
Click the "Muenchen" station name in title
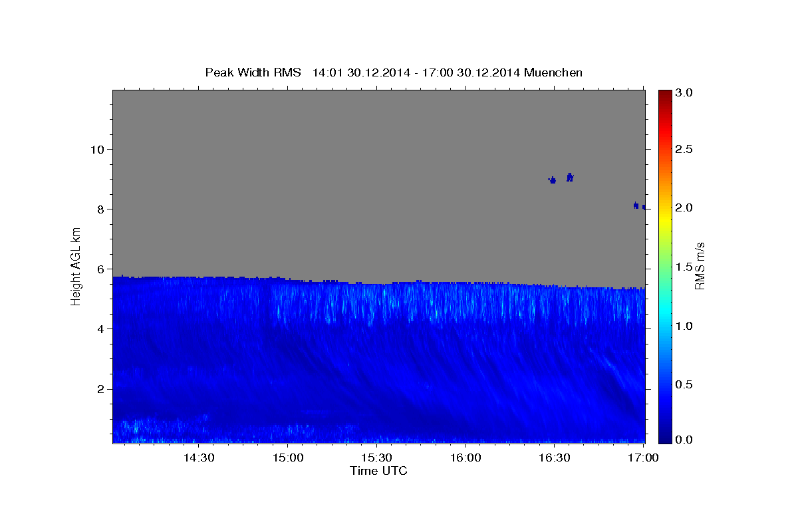coord(553,72)
